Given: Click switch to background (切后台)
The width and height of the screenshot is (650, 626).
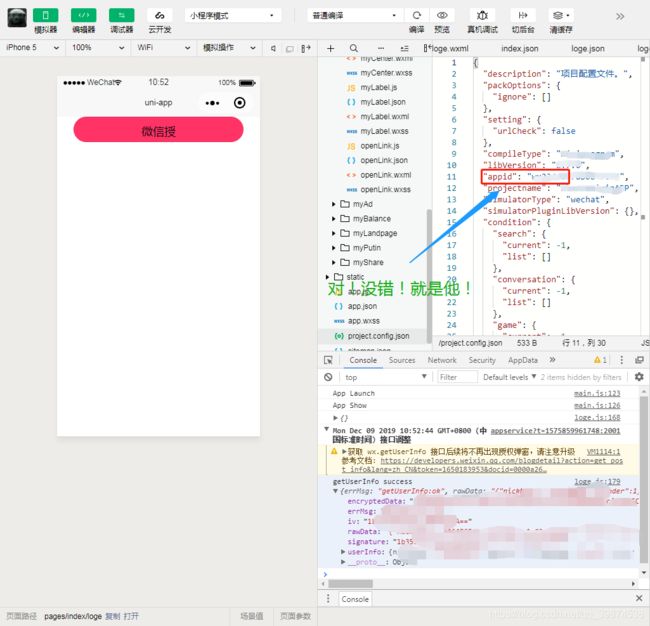Looking at the screenshot, I should (523, 16).
